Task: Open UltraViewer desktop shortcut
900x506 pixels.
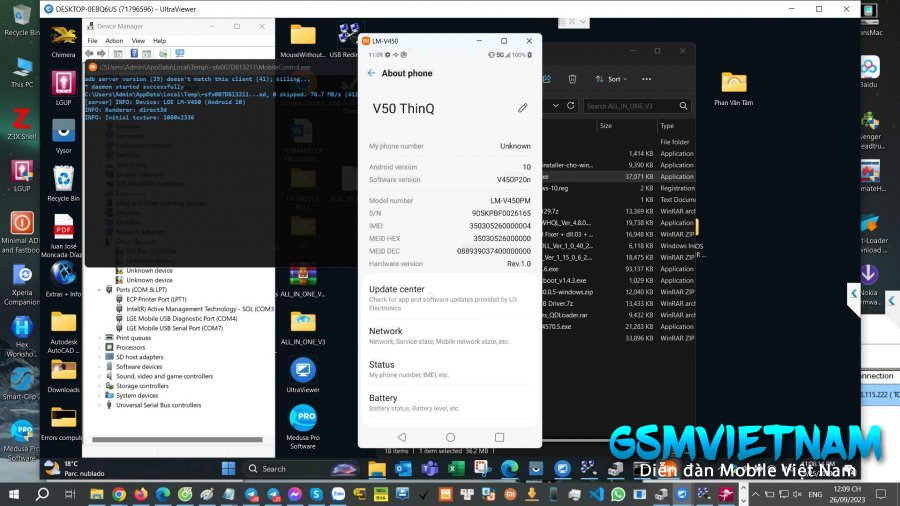Action: (302, 375)
